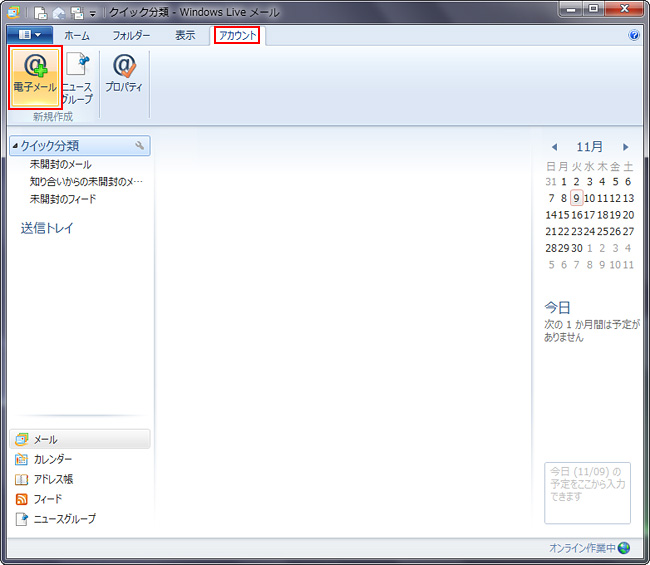Click the オンライン作業中 globe status icon
650x565 pixels.
click(x=623, y=548)
